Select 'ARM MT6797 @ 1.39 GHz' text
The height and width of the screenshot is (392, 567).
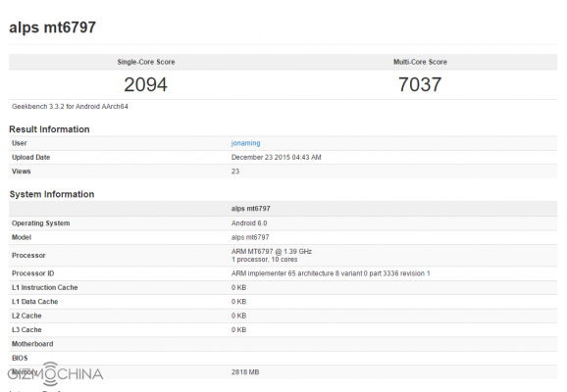[x=272, y=252]
